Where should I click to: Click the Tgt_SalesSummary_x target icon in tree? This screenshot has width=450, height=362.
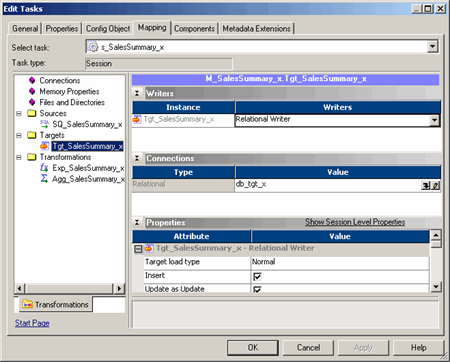44,146
